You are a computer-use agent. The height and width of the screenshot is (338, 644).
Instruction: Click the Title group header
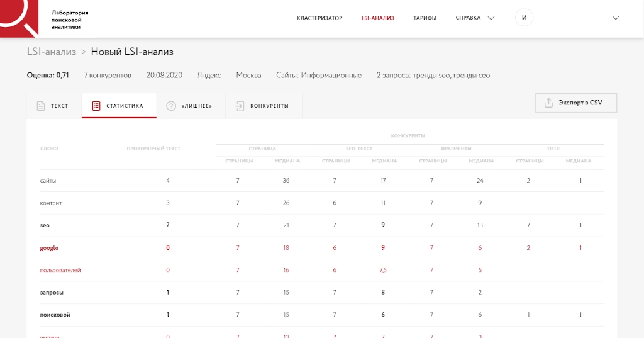[x=553, y=149]
